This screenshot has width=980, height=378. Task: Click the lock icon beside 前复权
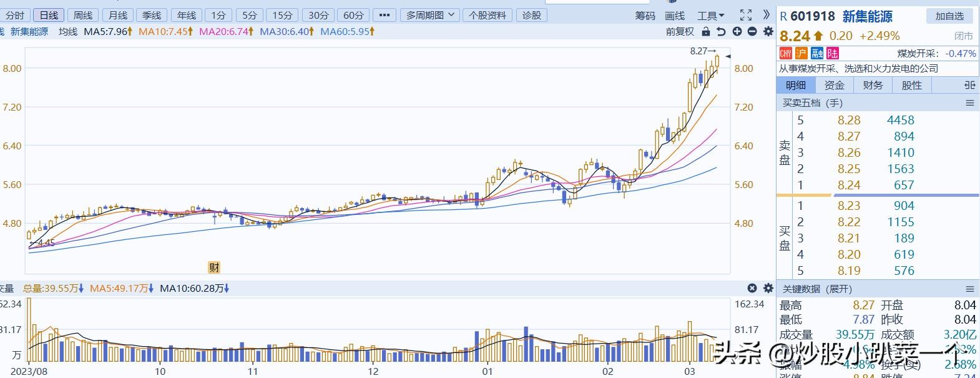(706, 31)
